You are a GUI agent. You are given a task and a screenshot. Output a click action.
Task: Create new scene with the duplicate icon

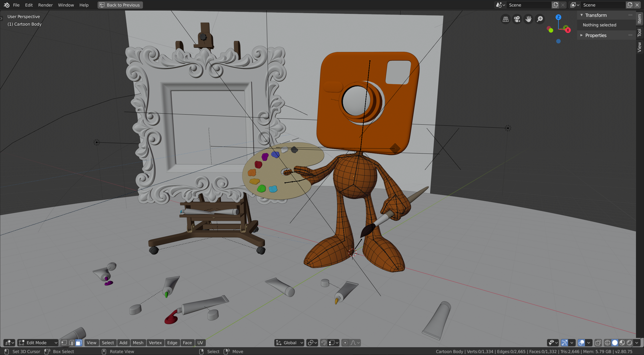555,5
